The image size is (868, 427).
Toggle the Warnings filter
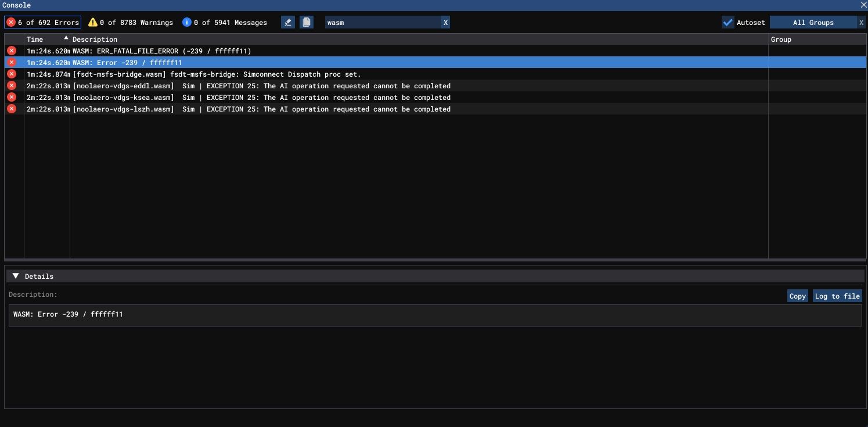click(131, 23)
